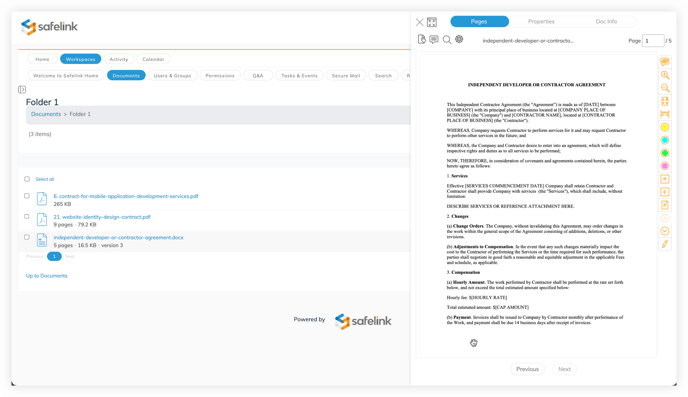
Task: Click the Select all link
Action: point(45,179)
